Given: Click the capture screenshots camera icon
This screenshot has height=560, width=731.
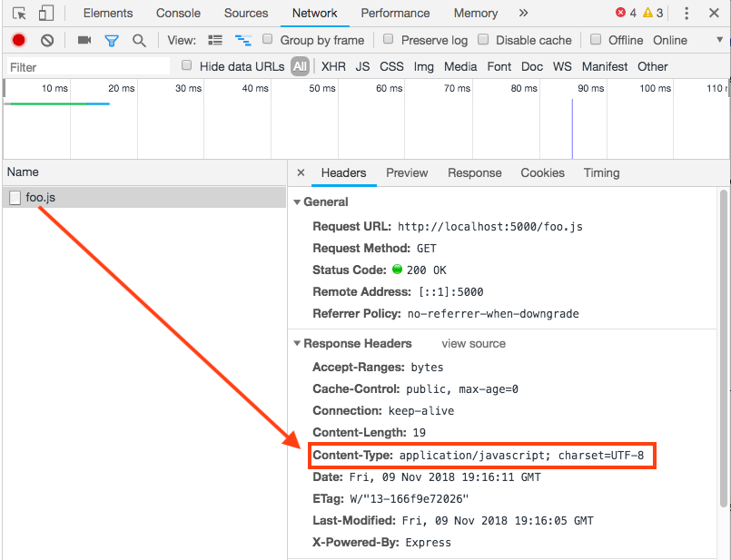Looking at the screenshot, I should (x=84, y=40).
